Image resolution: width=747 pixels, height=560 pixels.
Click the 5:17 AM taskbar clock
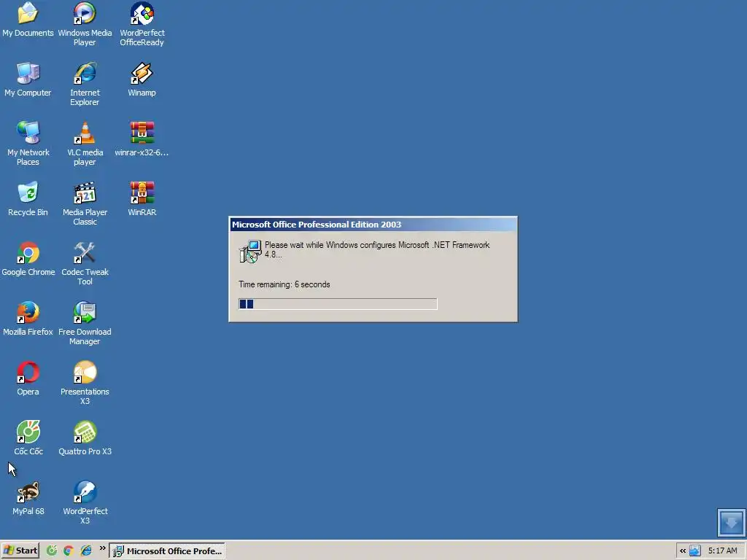coord(722,551)
